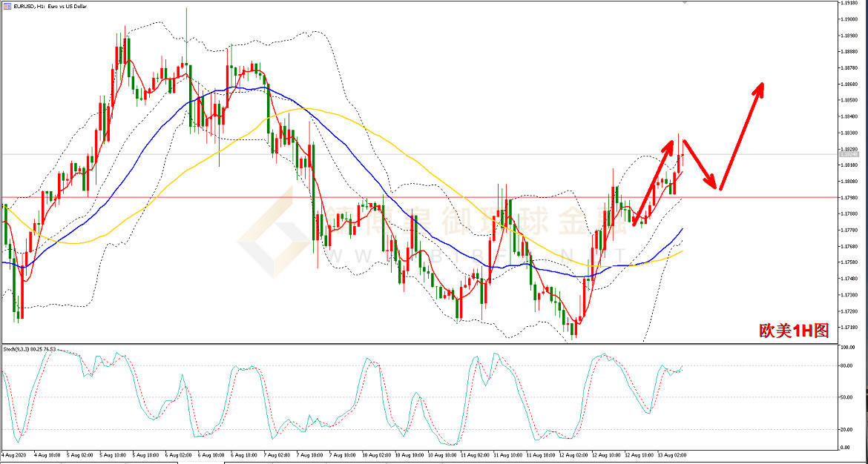Screen dimensions: 868x464
Task: Click the tip of the tallest red upward arrow
Action: [x=760, y=84]
